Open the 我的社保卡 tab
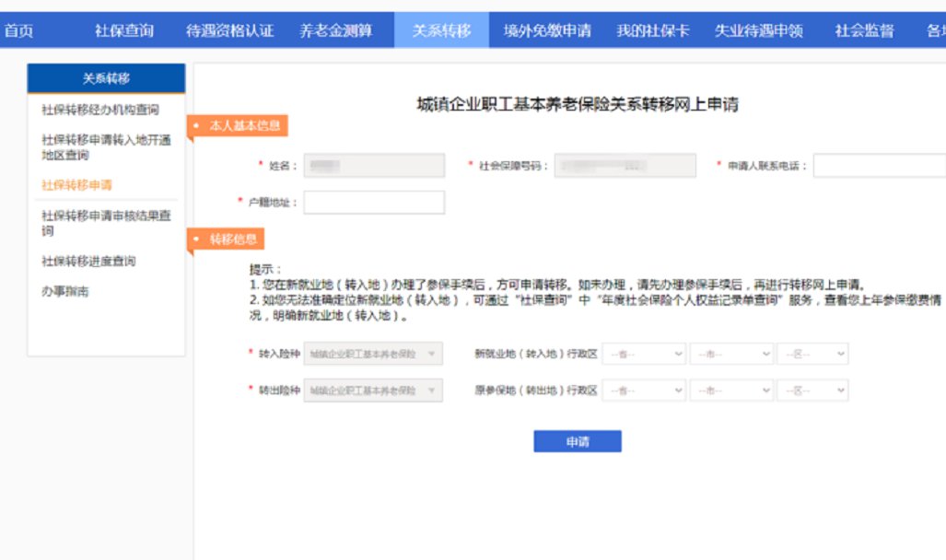This screenshot has height=560, width=946. click(653, 30)
